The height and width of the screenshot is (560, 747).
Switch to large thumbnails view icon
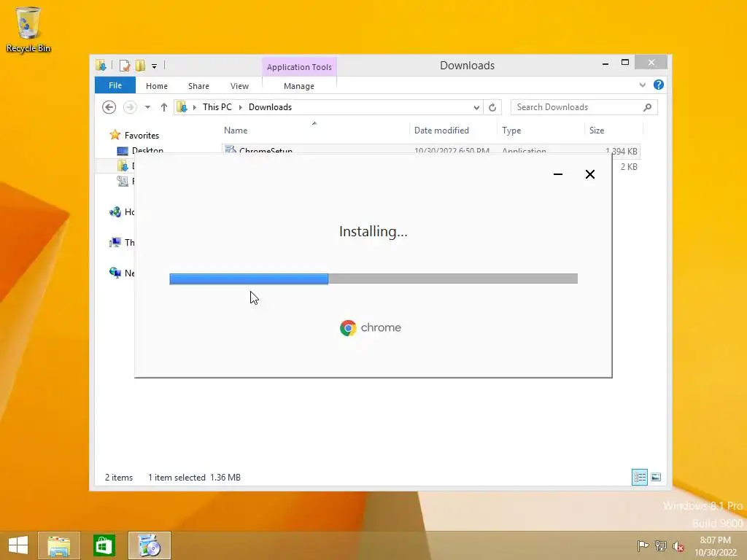(656, 477)
